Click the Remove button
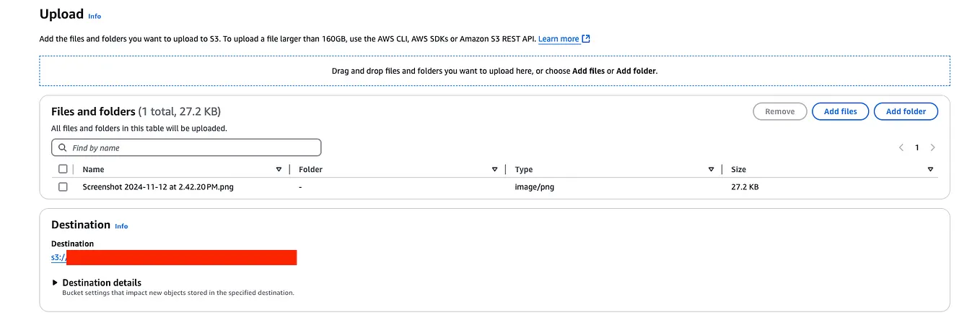Image resolution: width=980 pixels, height=323 pixels. pyautogui.click(x=779, y=111)
